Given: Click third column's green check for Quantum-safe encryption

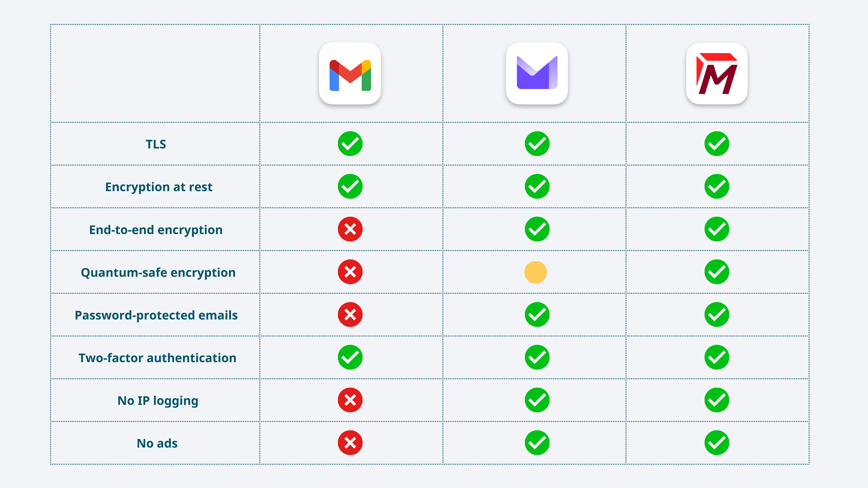Looking at the screenshot, I should click(x=717, y=272).
